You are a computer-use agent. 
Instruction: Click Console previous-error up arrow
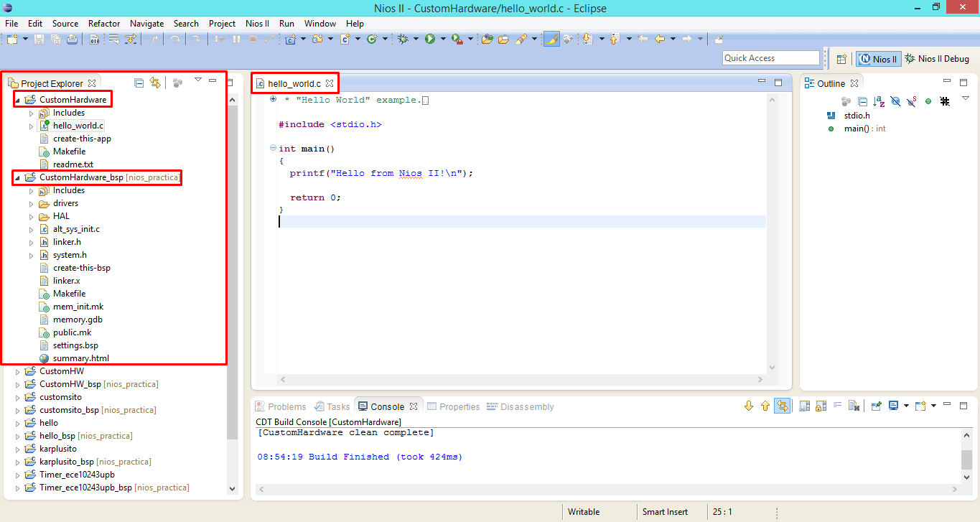[x=765, y=406]
